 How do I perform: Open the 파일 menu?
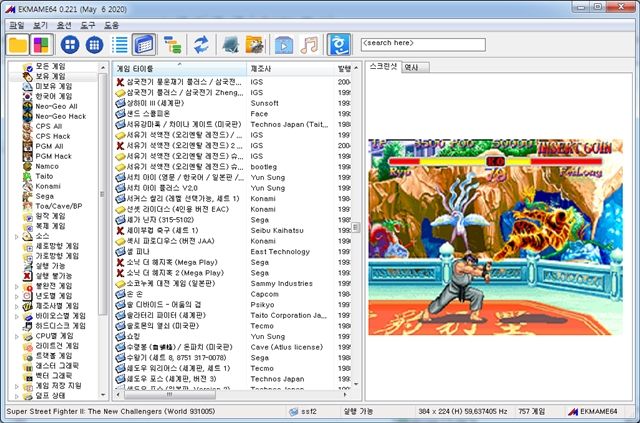[17, 25]
